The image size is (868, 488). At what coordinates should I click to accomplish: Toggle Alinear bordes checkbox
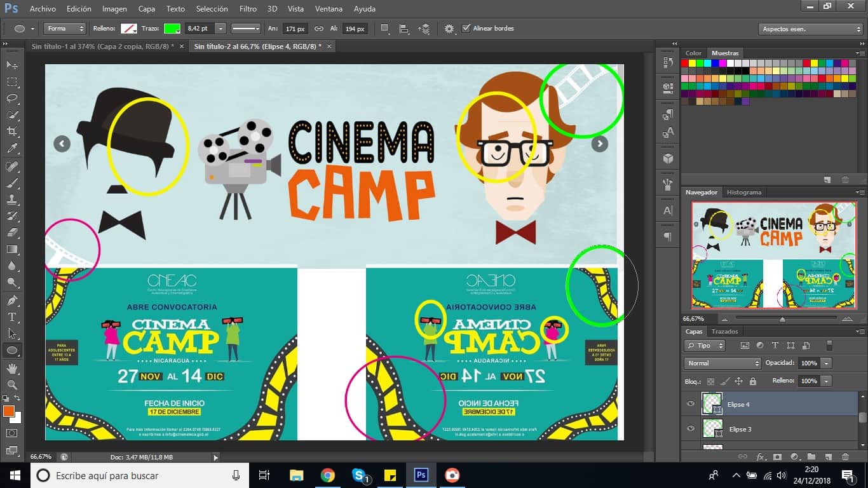click(x=466, y=29)
